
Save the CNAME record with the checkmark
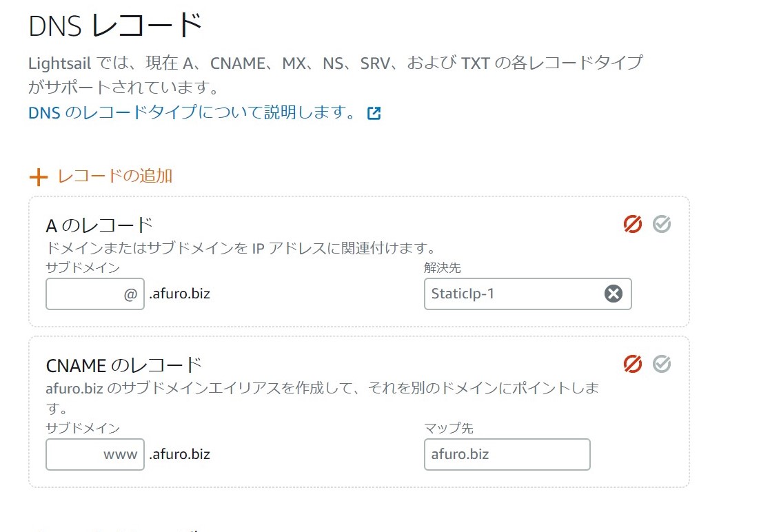[662, 363]
